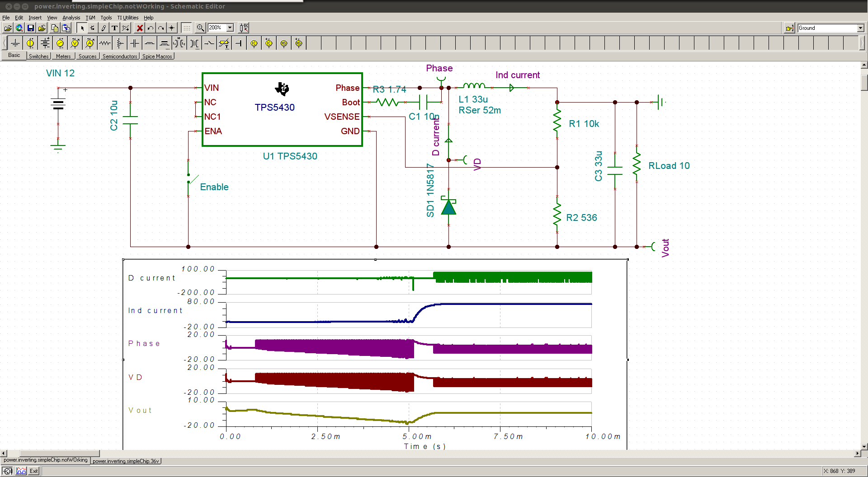Redo the last undone action
868x477 pixels.
click(x=161, y=28)
